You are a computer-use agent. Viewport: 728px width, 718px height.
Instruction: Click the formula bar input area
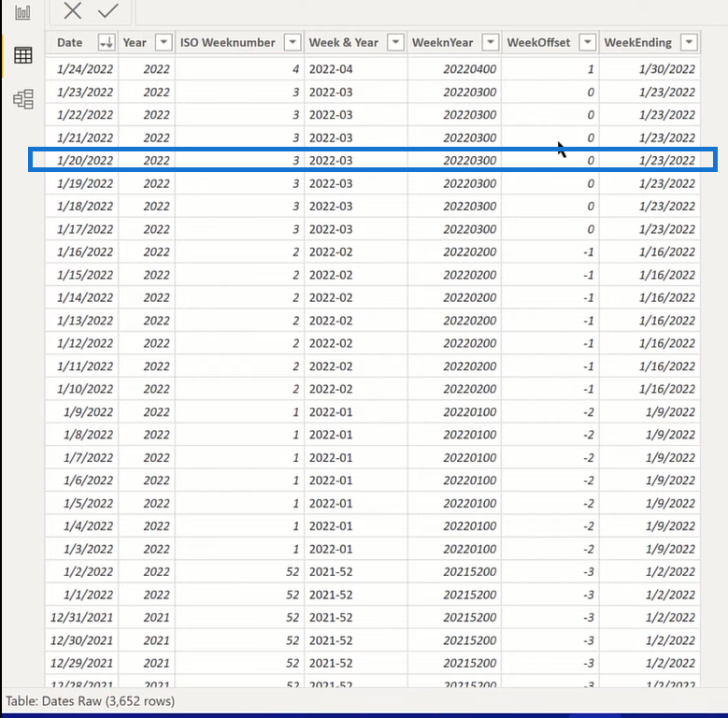click(x=431, y=11)
